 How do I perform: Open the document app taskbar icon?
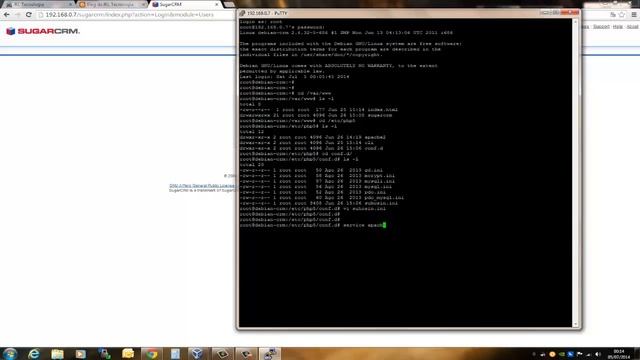175,353
